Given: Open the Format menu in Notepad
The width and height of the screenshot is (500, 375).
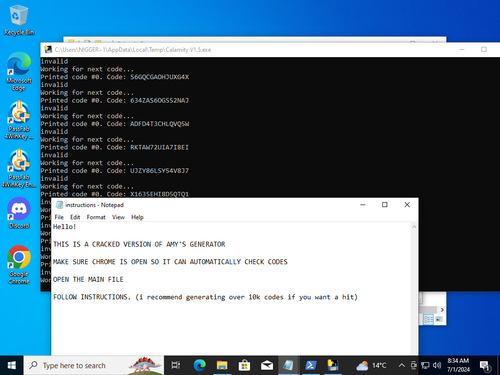Looking at the screenshot, I should [x=96, y=217].
